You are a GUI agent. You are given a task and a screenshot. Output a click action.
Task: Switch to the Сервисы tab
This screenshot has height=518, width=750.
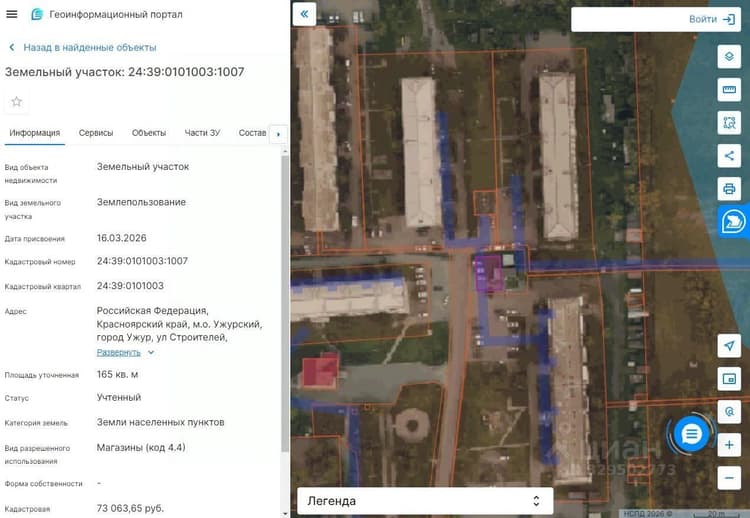point(96,133)
